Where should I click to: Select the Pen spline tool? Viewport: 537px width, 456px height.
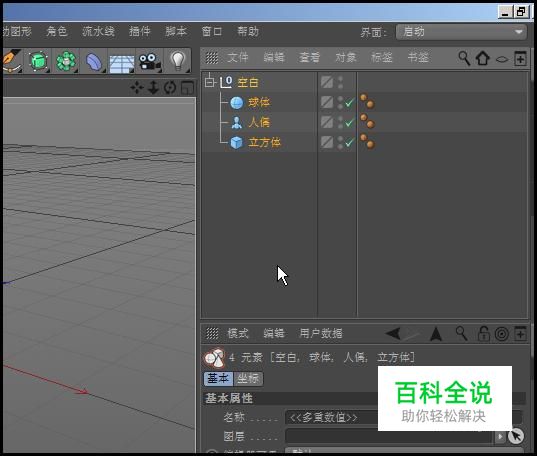(12, 61)
